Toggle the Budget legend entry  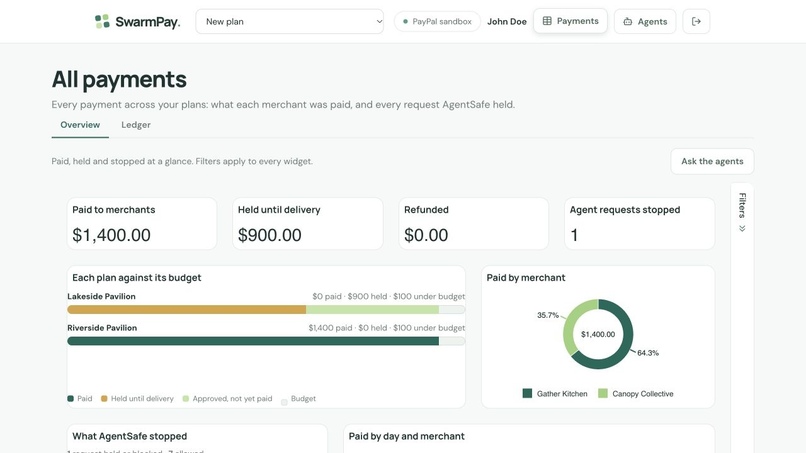[298, 399]
